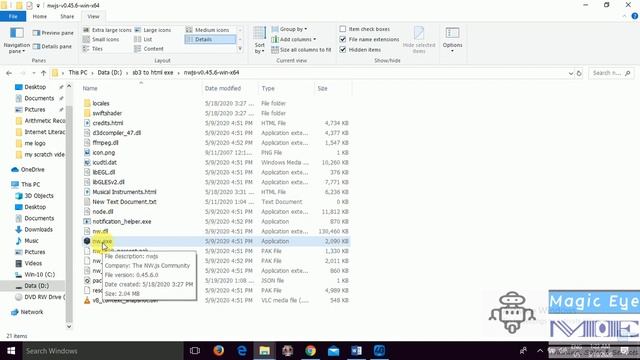Go back to previous folder
640x360 pixels.
pos(9,73)
